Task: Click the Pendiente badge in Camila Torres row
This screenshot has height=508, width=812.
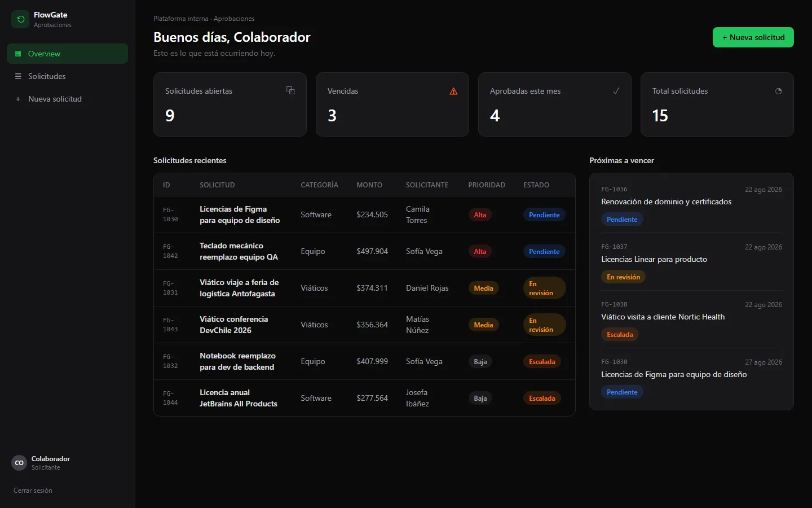Action: pyautogui.click(x=544, y=215)
